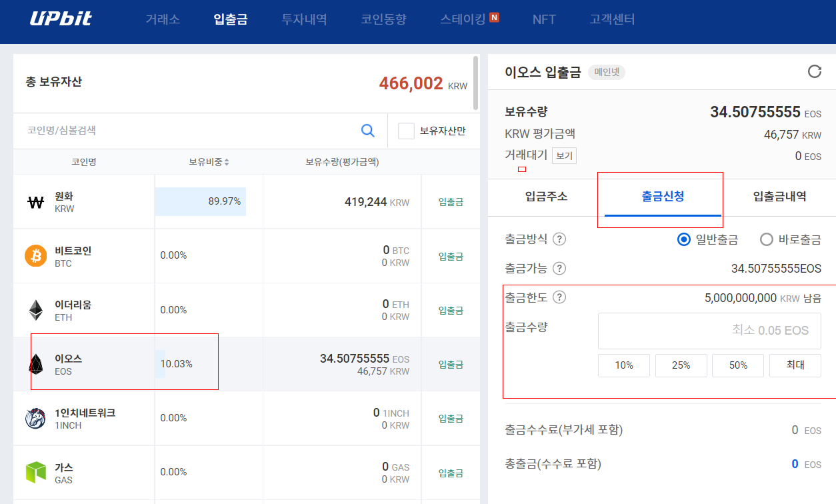Refresh the 이오스 입출금 panel
Screen dimensions: 836x504
[814, 71]
